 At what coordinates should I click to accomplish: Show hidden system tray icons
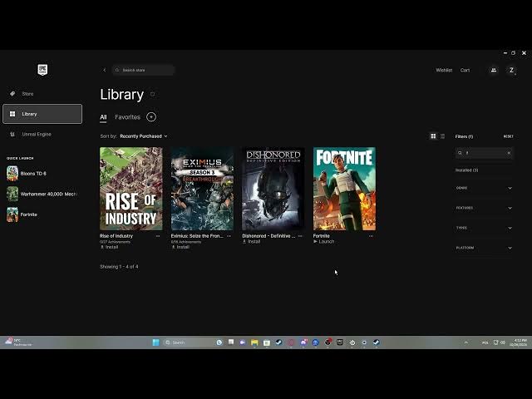coord(466,342)
